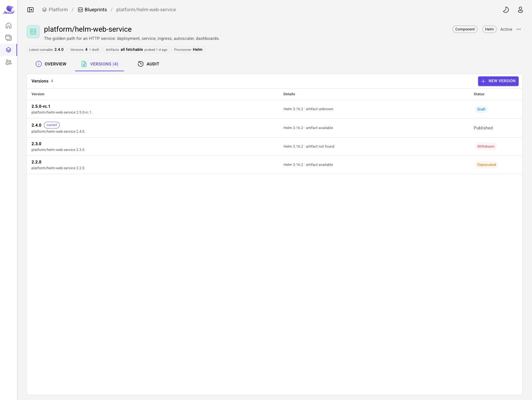532x400 pixels.
Task: Click the Withdrawn status badge
Action: pyautogui.click(x=486, y=146)
